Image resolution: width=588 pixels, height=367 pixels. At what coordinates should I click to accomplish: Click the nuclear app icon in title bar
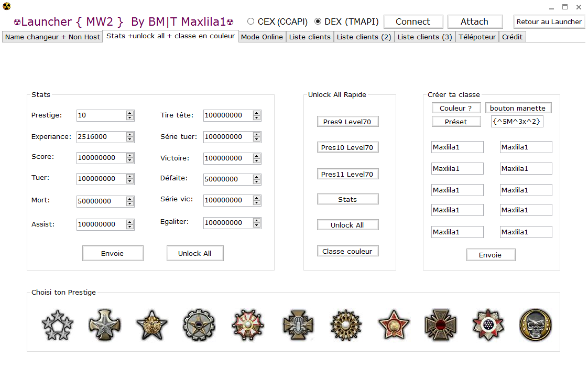coord(6,6)
